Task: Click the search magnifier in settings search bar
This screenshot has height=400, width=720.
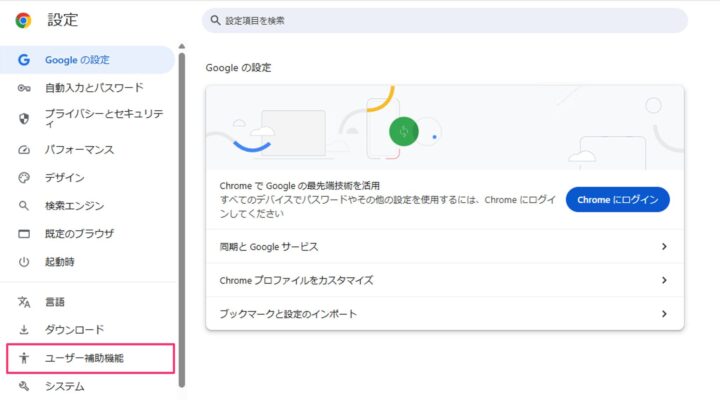Action: point(215,20)
